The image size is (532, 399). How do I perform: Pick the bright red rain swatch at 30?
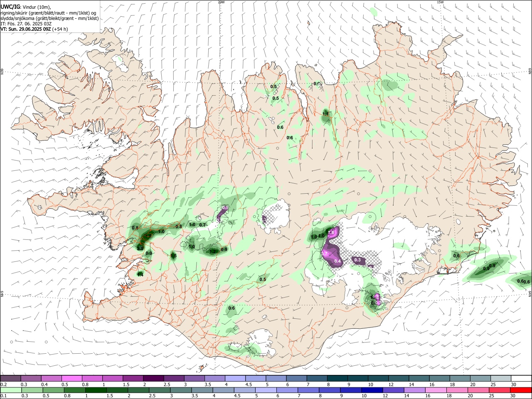(520, 390)
